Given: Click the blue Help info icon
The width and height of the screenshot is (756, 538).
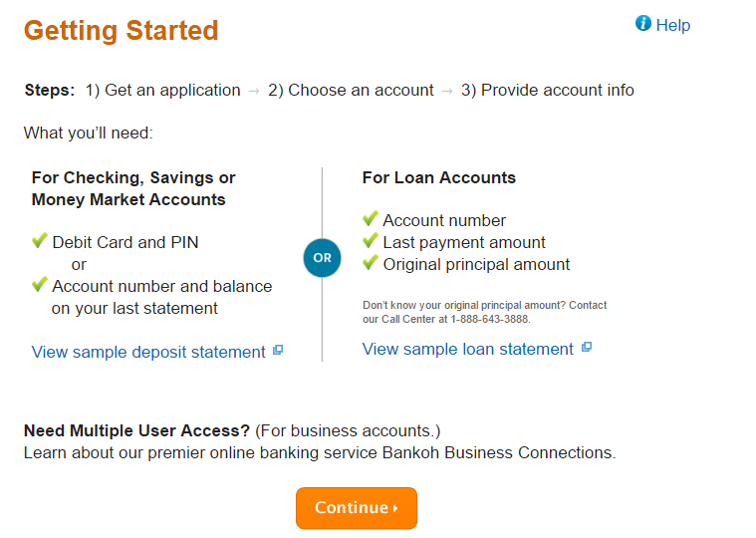Looking at the screenshot, I should coord(643,23).
